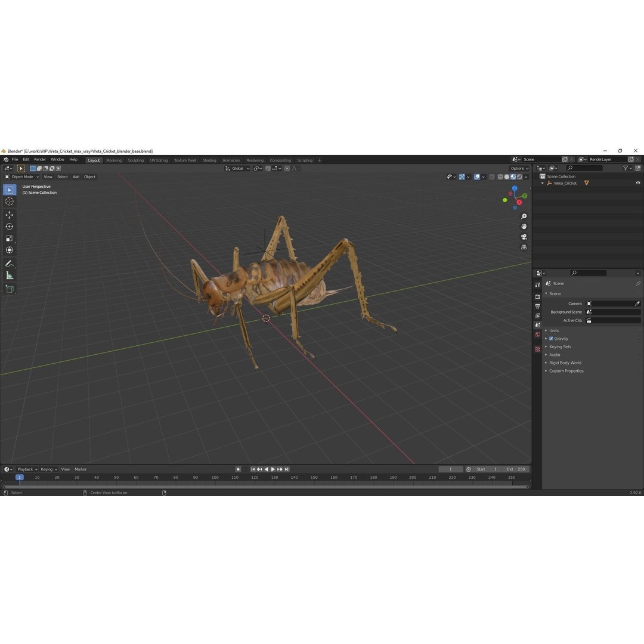Open the Render properties tab
This screenshot has height=644, width=644.
[538, 296]
